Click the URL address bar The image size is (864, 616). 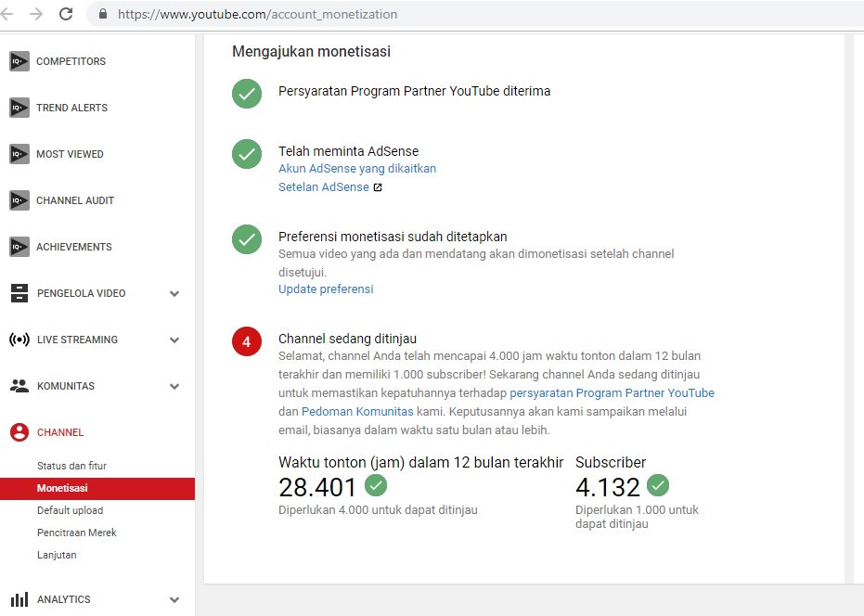(474, 14)
